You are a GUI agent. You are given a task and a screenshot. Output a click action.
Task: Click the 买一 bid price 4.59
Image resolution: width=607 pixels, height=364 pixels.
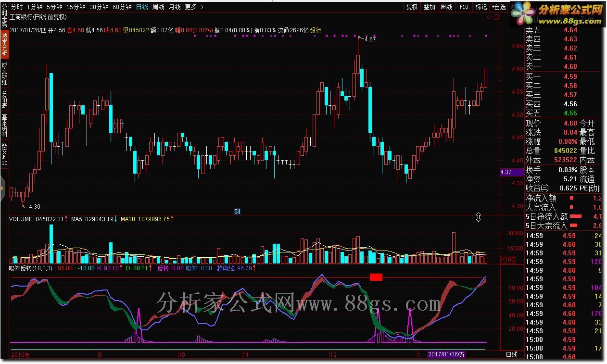point(570,76)
